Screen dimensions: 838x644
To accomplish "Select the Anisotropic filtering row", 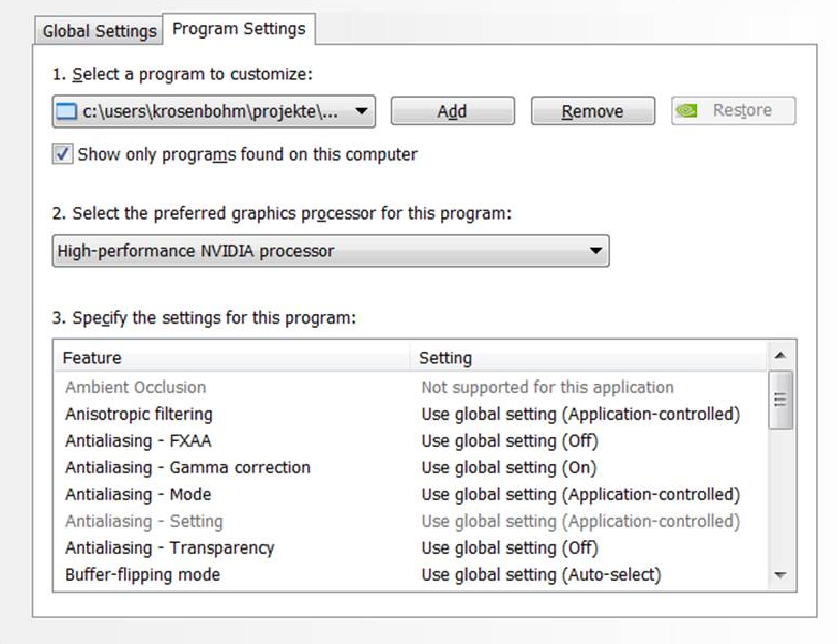I will [x=139, y=414].
